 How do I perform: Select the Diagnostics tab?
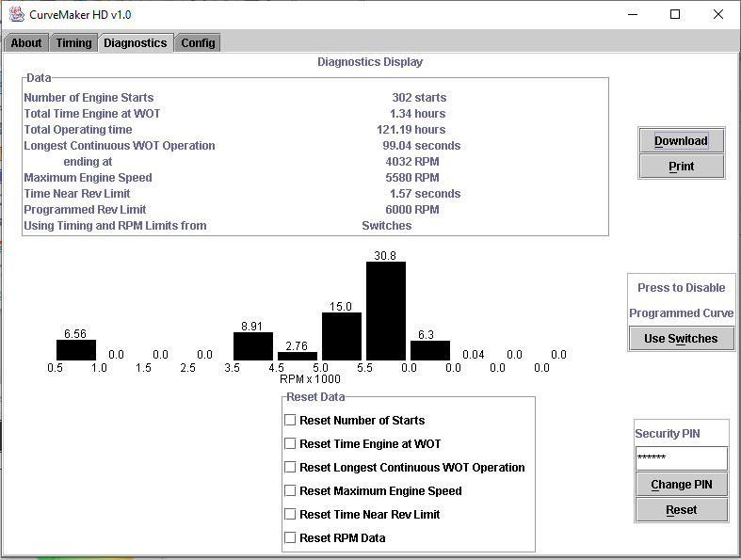[x=136, y=43]
